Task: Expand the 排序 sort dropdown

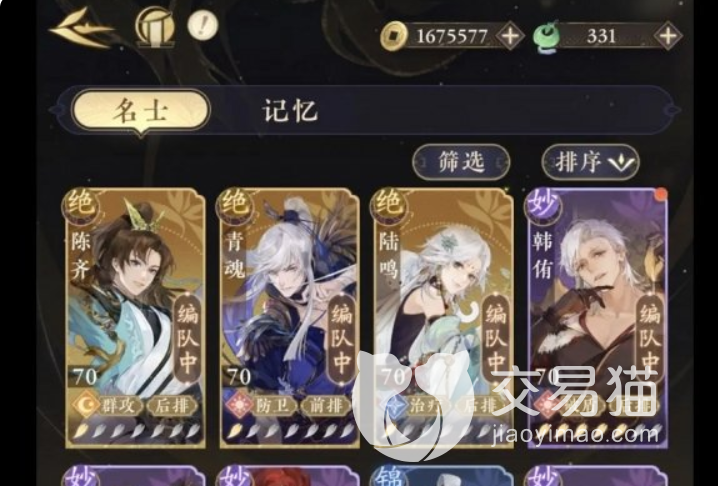Action: (590, 162)
